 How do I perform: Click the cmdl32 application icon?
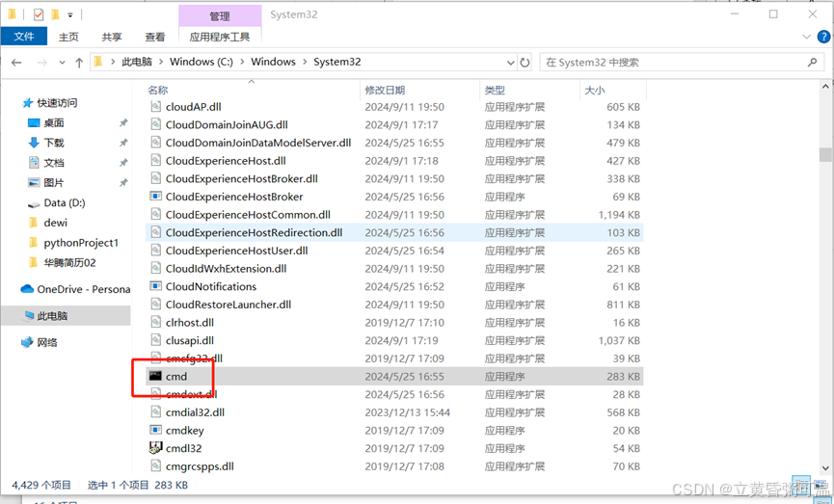click(x=155, y=448)
